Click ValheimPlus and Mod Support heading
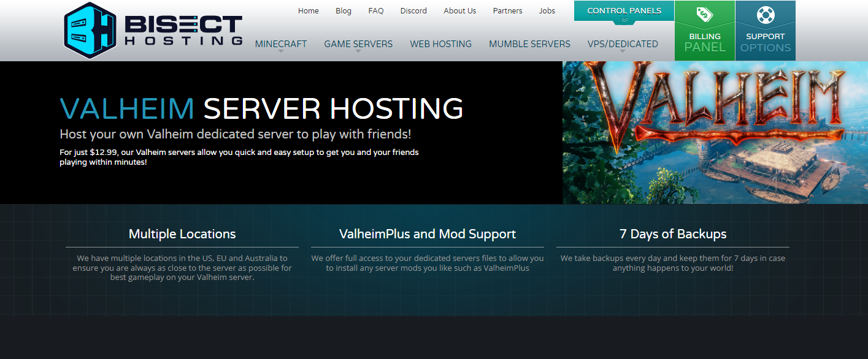 [428, 234]
